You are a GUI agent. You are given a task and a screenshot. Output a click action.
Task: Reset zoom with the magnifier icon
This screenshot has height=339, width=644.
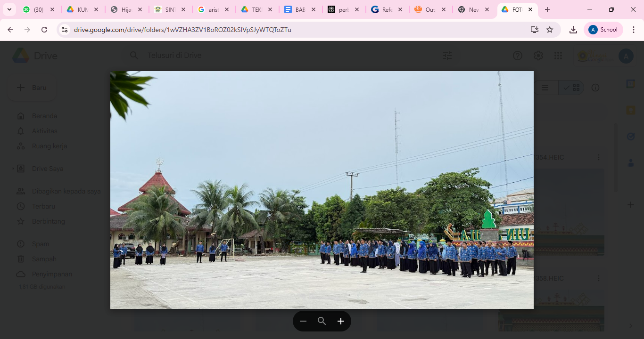(322, 321)
